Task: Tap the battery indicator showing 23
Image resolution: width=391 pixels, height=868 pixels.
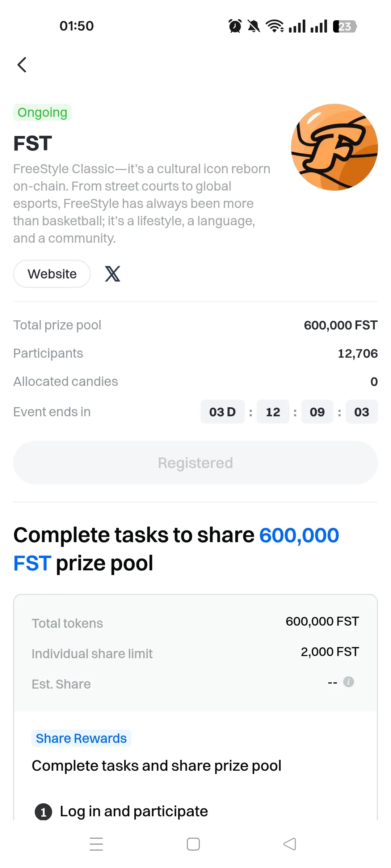Action: [x=345, y=26]
